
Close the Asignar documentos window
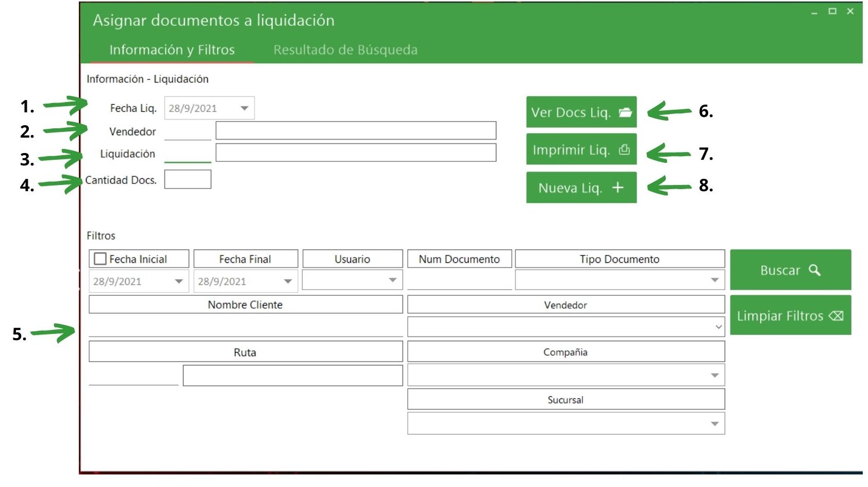click(x=850, y=11)
